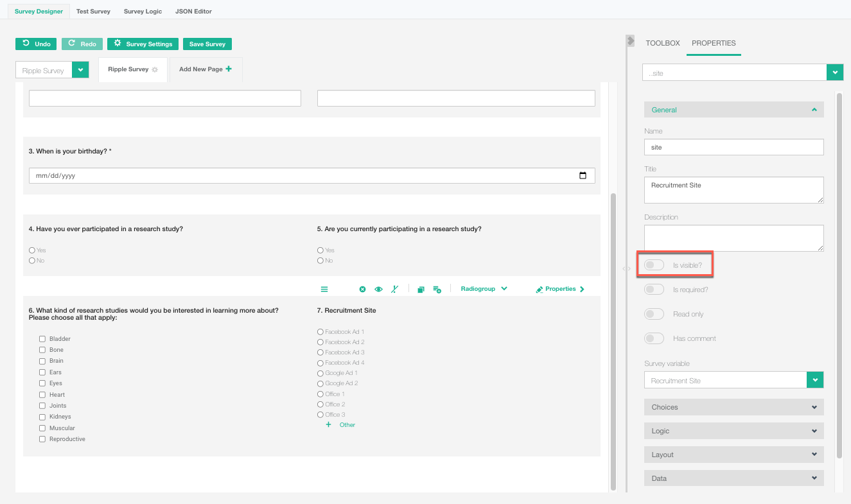Click the drag handle (hamburger) icon on question 7

[x=324, y=290]
